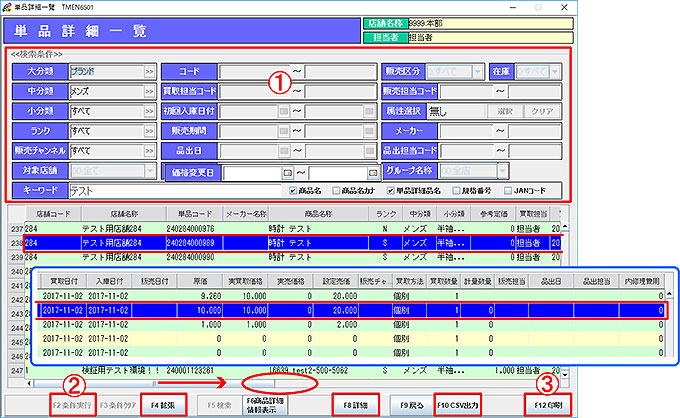The height and width of the screenshot is (418, 680).
Task: Click the >> picker beside 販売チャンネル
Action: point(149,148)
